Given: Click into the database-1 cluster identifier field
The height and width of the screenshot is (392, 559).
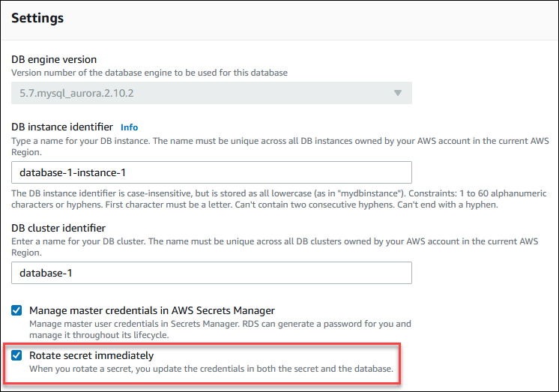Looking at the screenshot, I should 211,273.
